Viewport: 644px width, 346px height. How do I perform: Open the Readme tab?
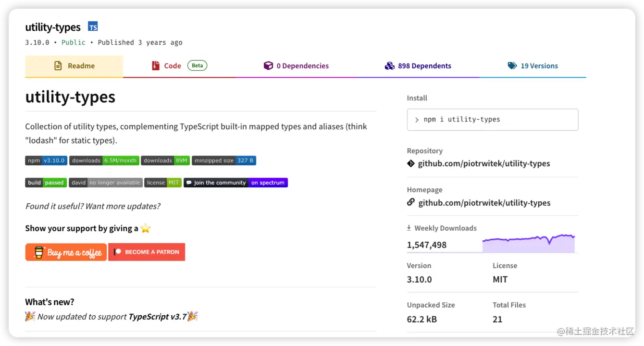[74, 66]
